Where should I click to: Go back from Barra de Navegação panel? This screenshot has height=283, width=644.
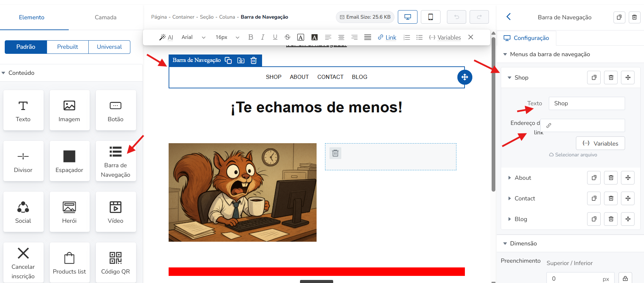509,17
